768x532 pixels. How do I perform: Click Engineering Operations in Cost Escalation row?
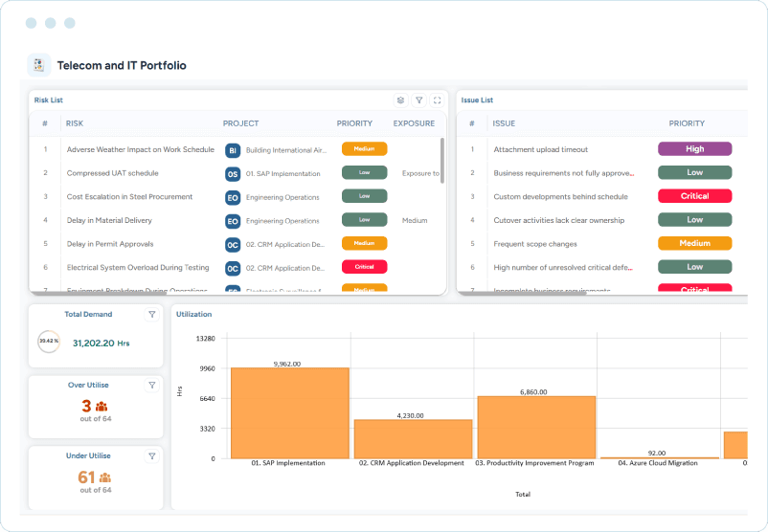pyautogui.click(x=282, y=197)
